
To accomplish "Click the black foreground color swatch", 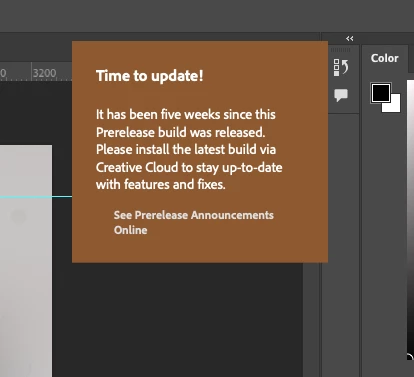I will click(x=381, y=93).
